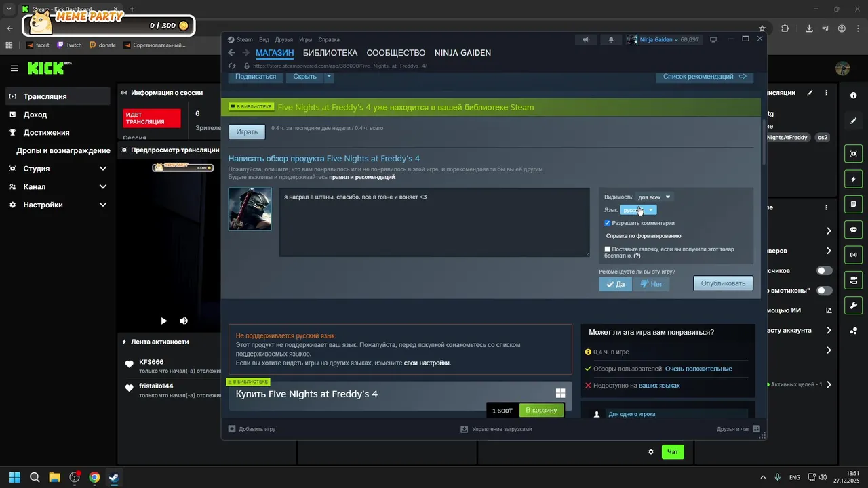This screenshot has height=488, width=868.
Task: Open Steam notifications bell
Action: click(x=610, y=39)
